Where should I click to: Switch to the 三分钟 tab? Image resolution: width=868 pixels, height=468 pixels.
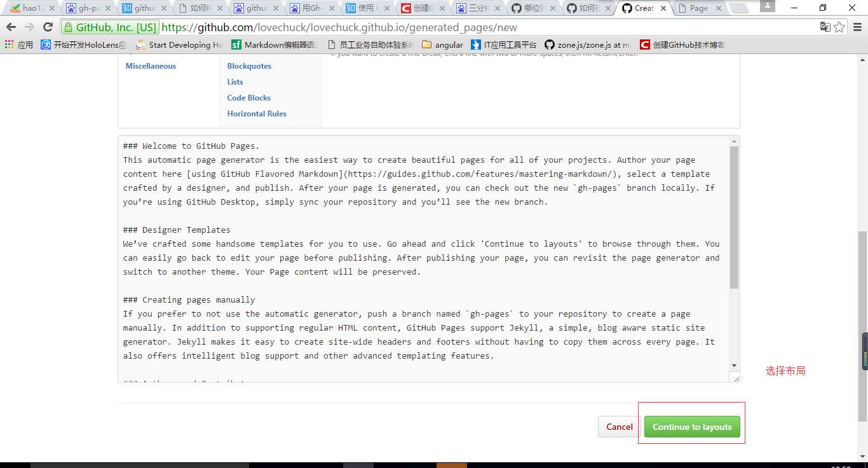point(477,8)
